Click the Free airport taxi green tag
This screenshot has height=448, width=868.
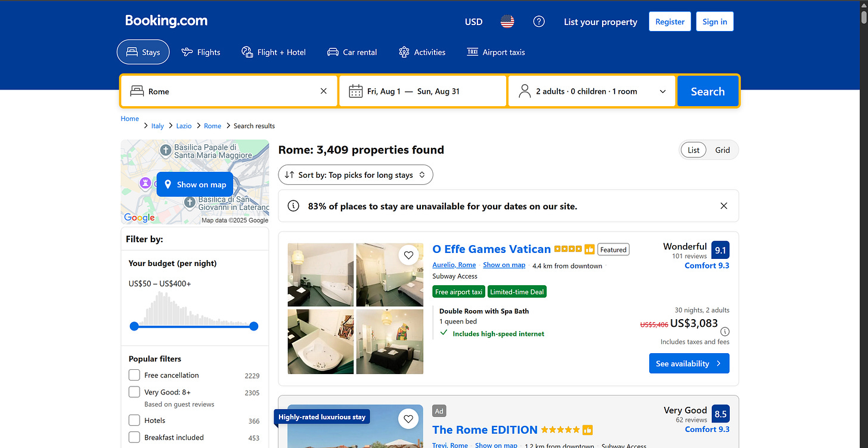[459, 292]
